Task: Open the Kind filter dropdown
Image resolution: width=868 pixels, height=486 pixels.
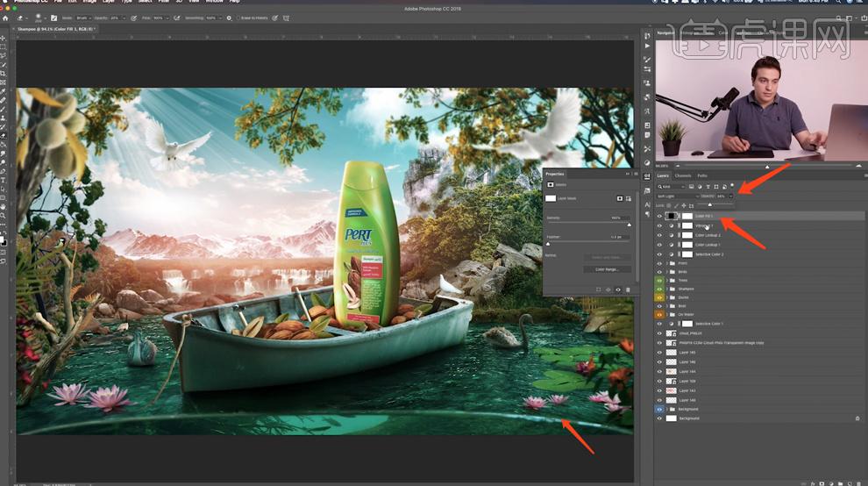Action: 672,187
